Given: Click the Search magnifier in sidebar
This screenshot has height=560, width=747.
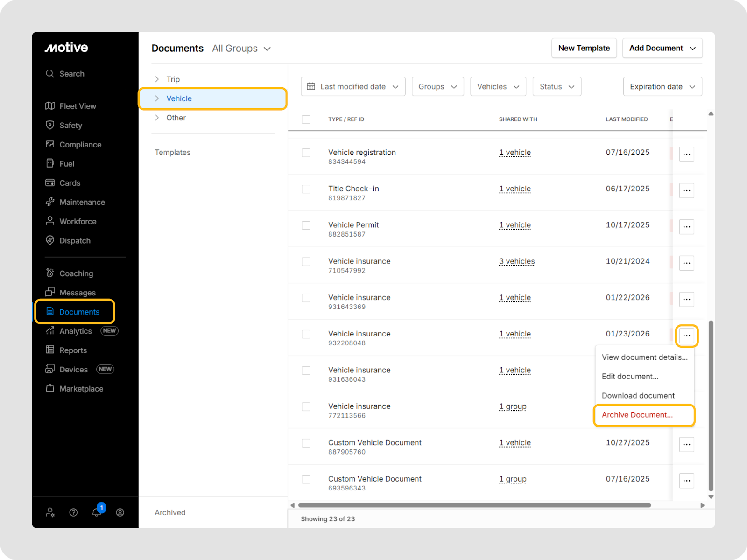Looking at the screenshot, I should (x=50, y=74).
